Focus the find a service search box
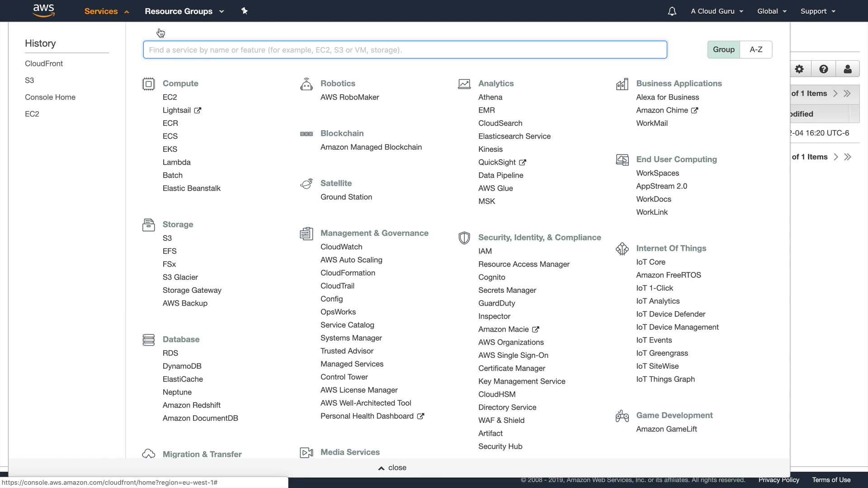The image size is (868, 488). coord(405,50)
